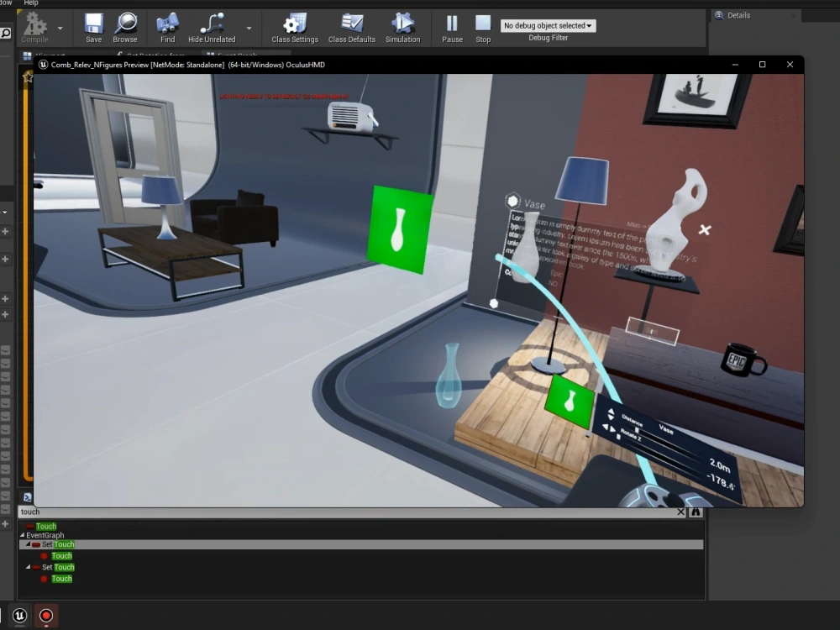Viewport: 840px width, 630px height.
Task: Select the top Touch variable result
Action: pos(46,526)
